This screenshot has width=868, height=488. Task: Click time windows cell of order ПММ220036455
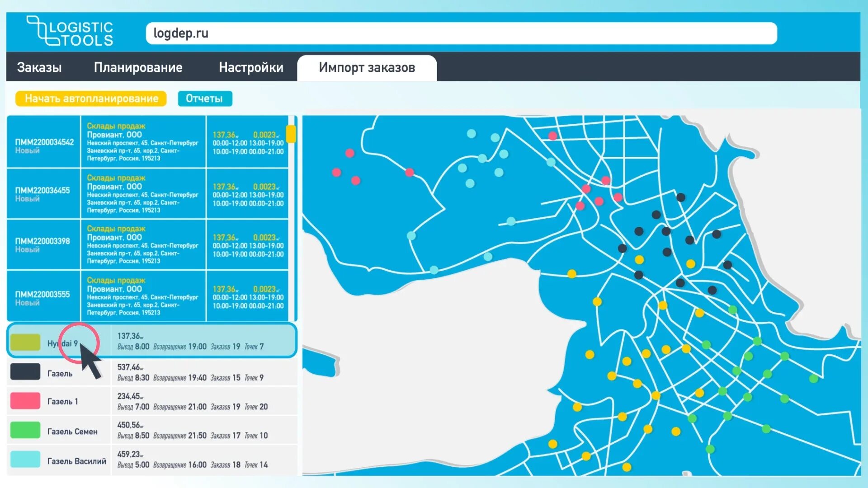click(x=248, y=194)
